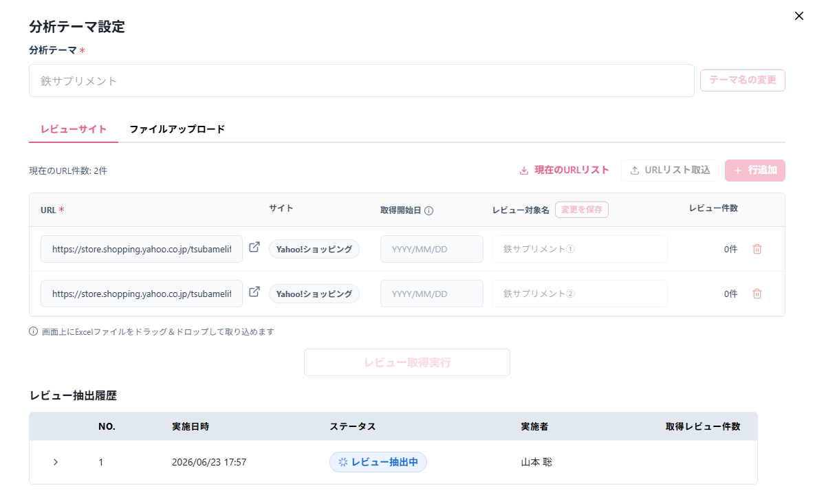Open the external link icon in the 鉄サプリメント① row
The width and height of the screenshot is (815, 504).
tap(254, 248)
